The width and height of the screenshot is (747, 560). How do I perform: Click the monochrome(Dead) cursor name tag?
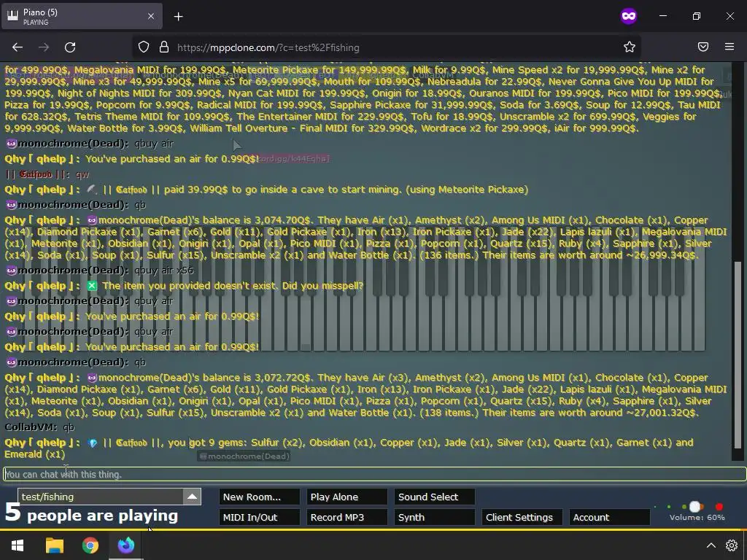click(x=244, y=456)
